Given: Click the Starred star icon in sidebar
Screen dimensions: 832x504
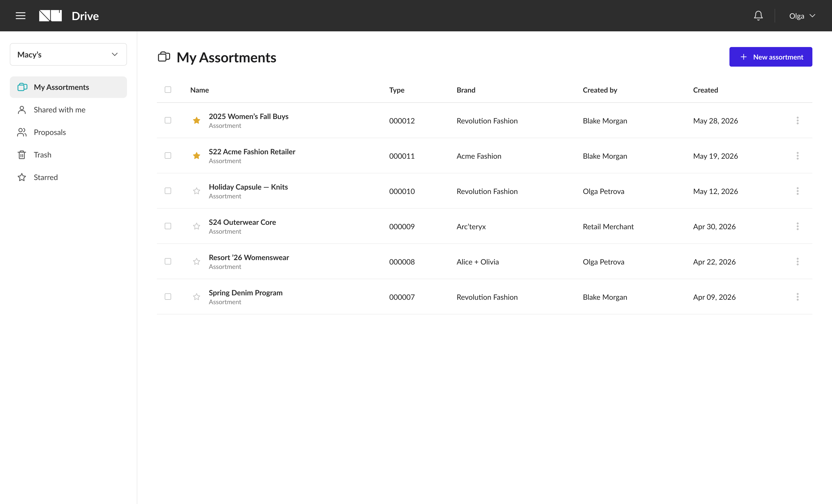Looking at the screenshot, I should point(22,177).
